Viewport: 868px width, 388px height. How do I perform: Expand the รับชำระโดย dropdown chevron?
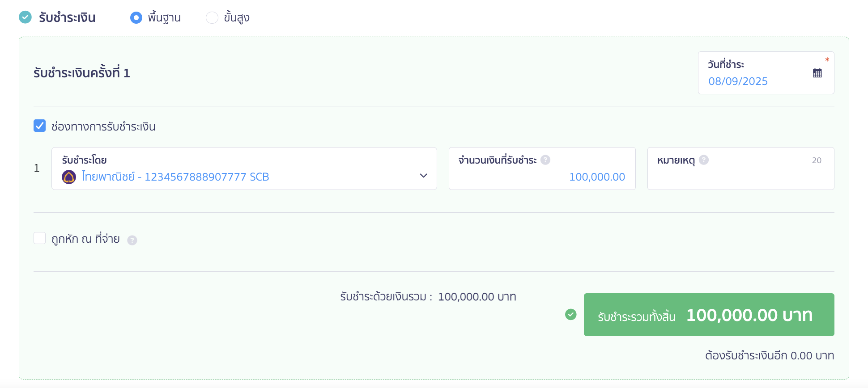[x=423, y=176]
